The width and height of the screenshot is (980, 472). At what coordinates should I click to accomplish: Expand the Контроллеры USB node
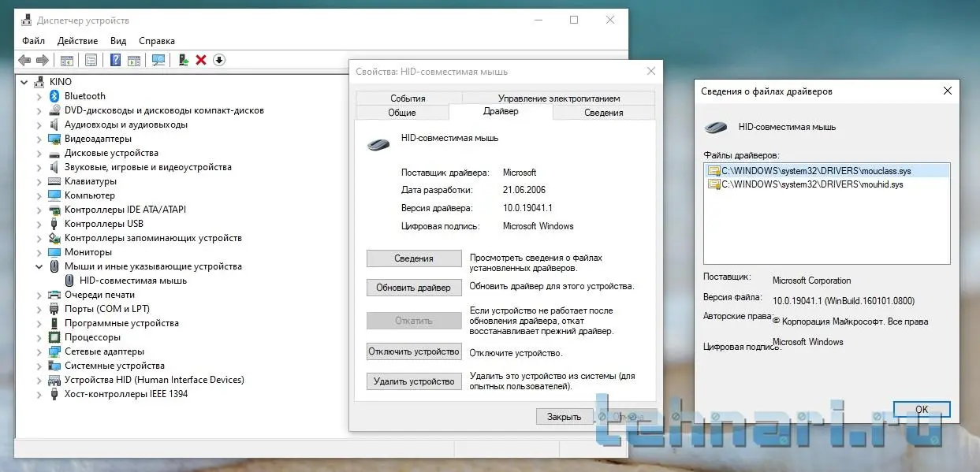(x=39, y=224)
